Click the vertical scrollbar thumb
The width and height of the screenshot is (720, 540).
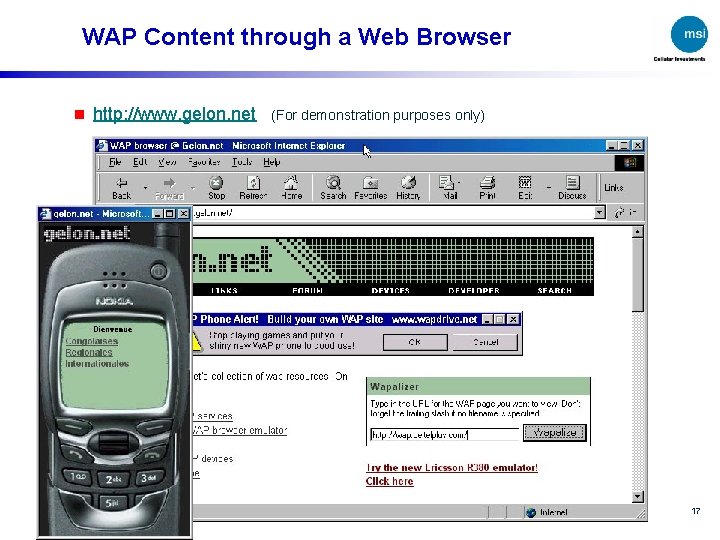tap(638, 275)
